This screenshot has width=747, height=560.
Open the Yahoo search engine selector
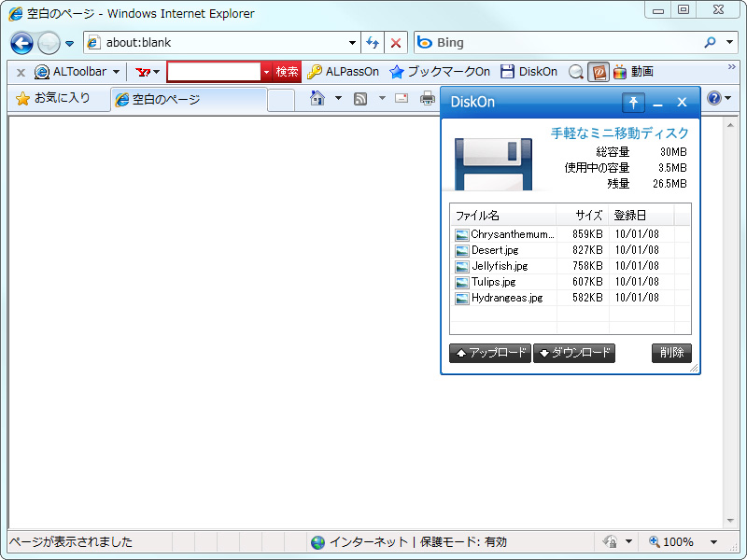tap(148, 72)
